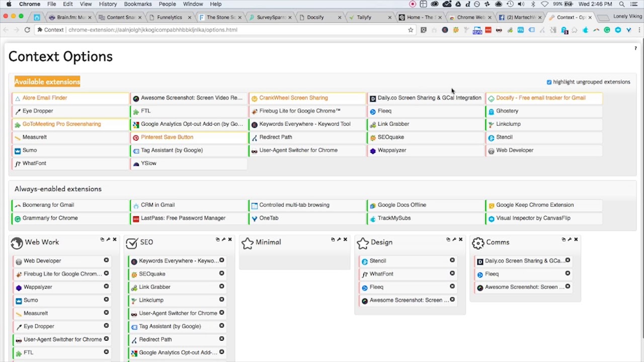The image size is (644, 362).
Task: Click Ghostery in available extensions
Action: (544, 111)
